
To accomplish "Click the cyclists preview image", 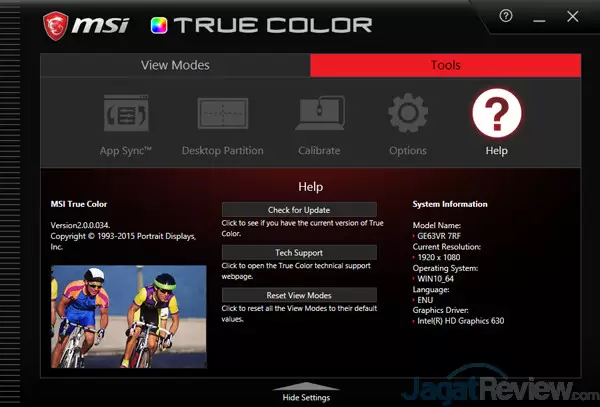I will 129,317.
